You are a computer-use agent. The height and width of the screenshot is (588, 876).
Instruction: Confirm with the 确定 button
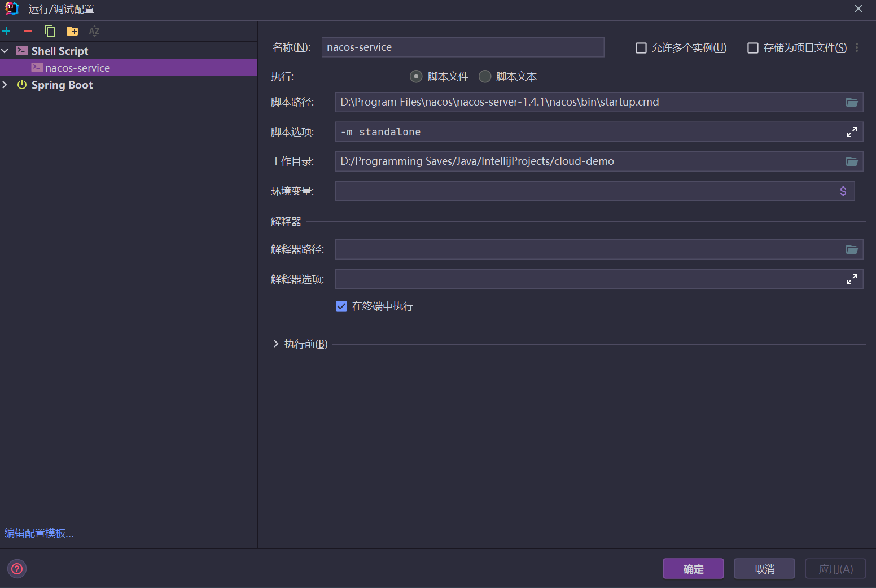[693, 569]
